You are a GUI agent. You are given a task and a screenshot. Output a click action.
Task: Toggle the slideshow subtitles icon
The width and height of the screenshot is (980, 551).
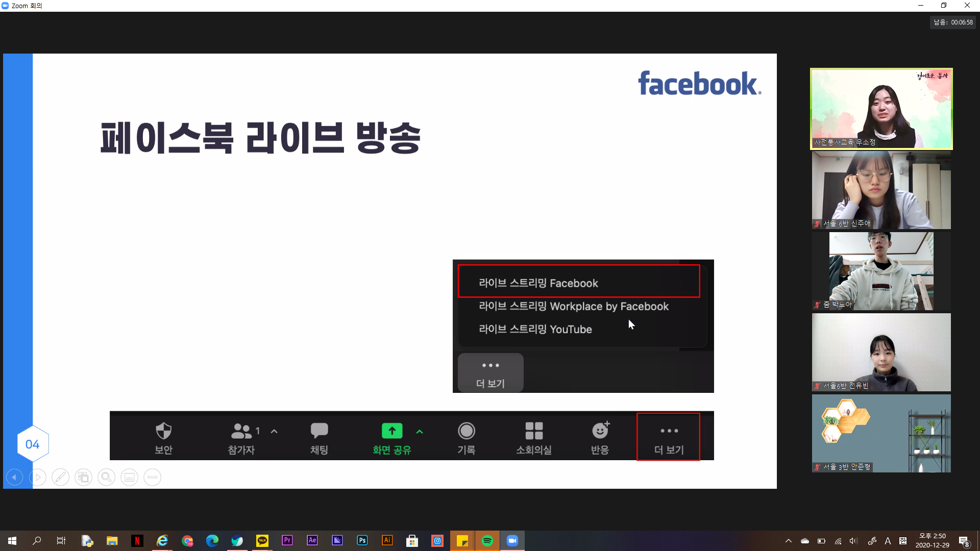click(129, 478)
